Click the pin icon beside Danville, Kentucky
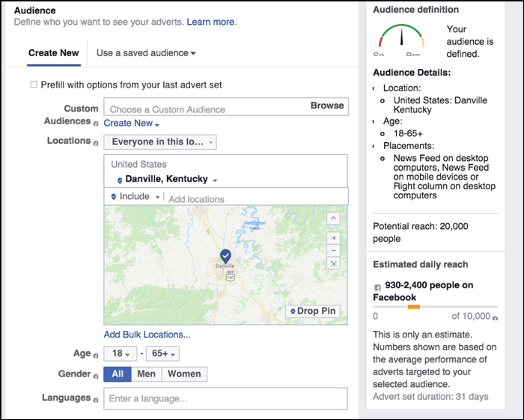The width and height of the screenshot is (524, 420). point(120,180)
